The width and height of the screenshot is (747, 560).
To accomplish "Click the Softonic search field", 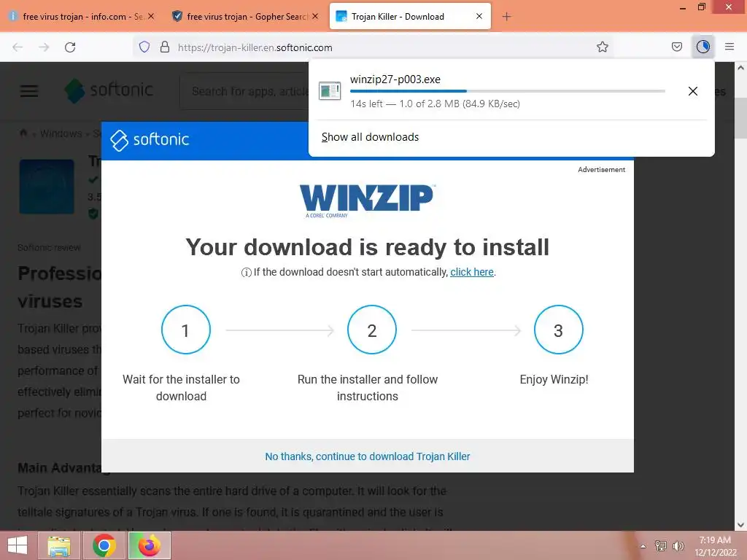I will pos(244,91).
